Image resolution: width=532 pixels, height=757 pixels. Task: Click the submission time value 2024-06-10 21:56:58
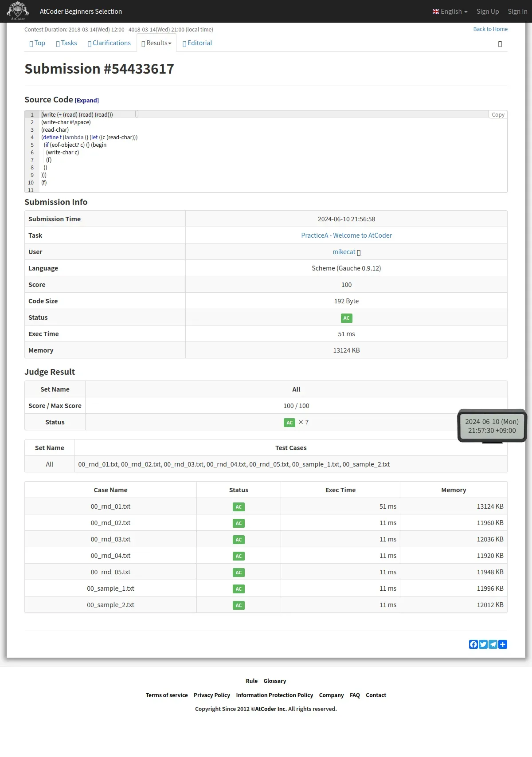click(346, 219)
